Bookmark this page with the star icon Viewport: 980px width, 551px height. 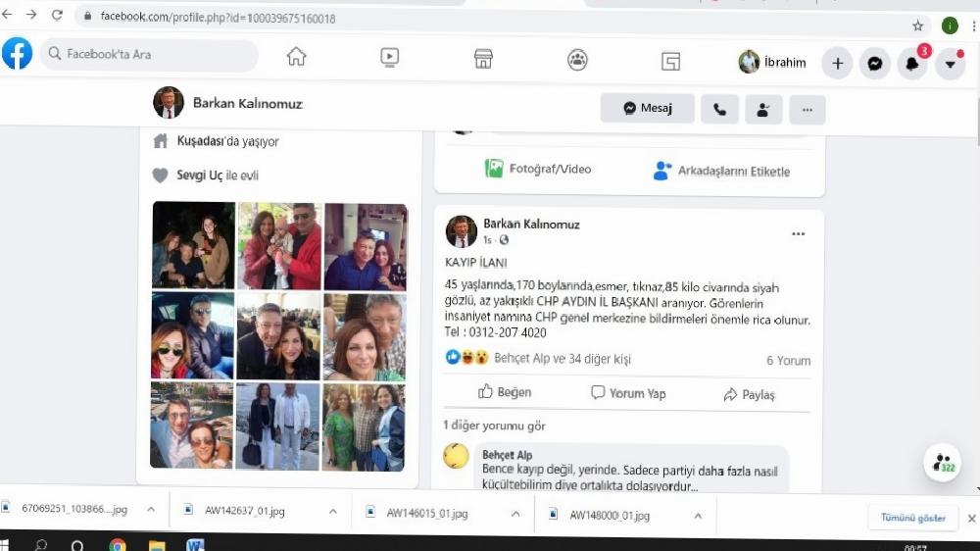coord(917,25)
